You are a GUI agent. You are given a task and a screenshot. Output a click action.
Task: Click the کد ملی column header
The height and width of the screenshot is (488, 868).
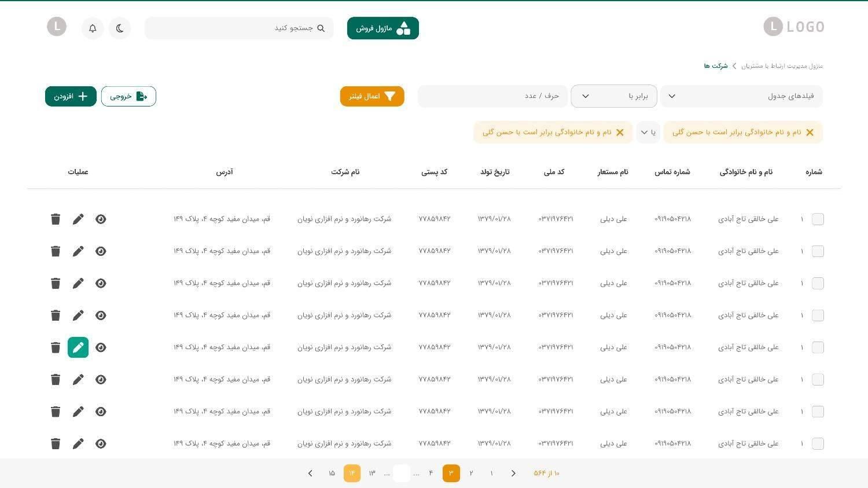click(x=554, y=172)
